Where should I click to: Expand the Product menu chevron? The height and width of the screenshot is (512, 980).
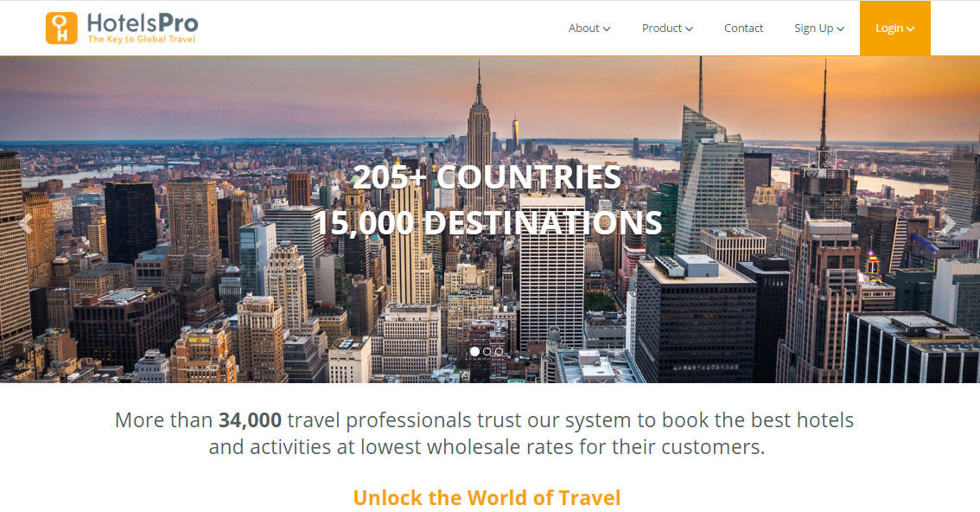point(689,29)
